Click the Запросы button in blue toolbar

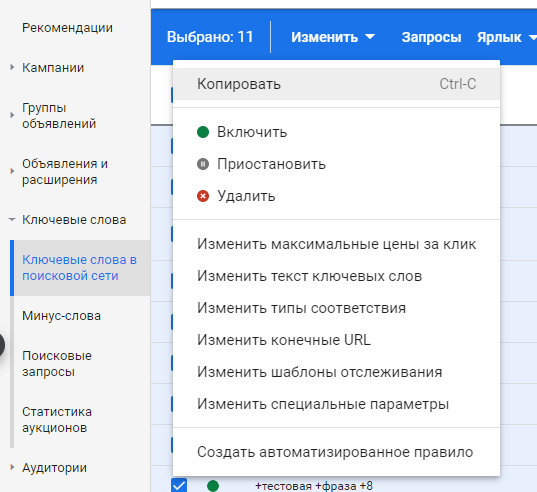(x=431, y=37)
